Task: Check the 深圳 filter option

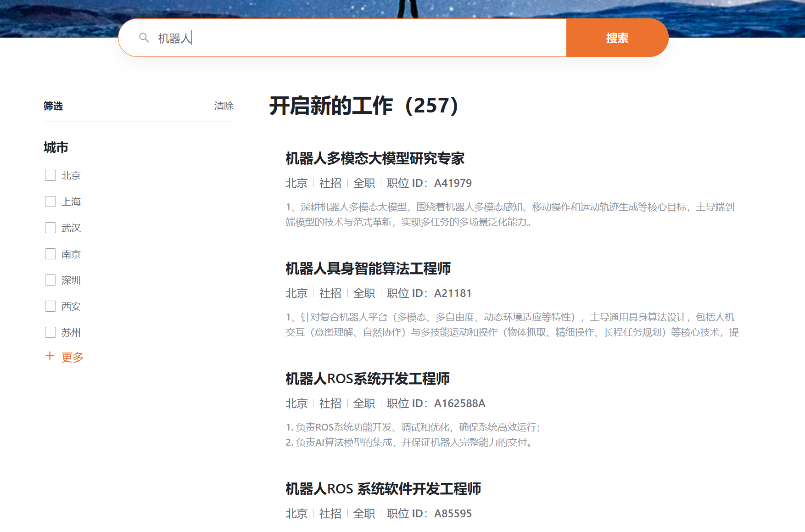Action: [x=50, y=280]
